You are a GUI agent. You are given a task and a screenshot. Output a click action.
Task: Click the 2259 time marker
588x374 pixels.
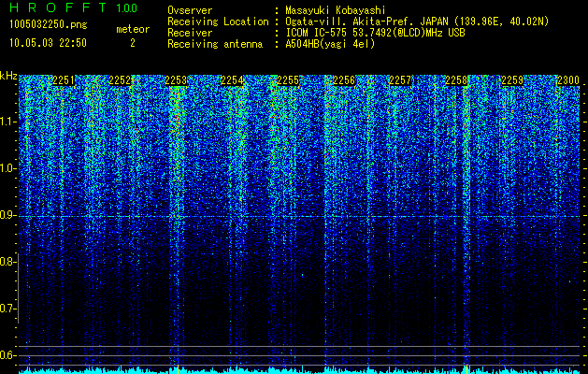512,80
